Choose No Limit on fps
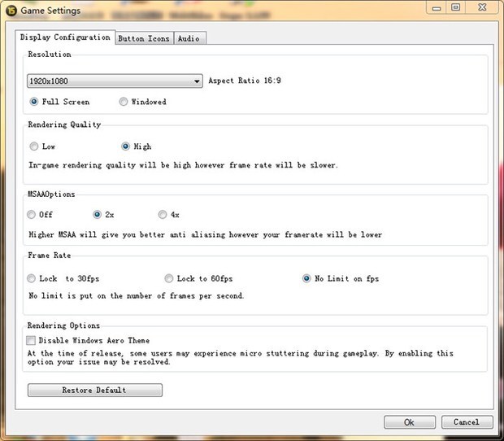504x441 pixels. 307,278
